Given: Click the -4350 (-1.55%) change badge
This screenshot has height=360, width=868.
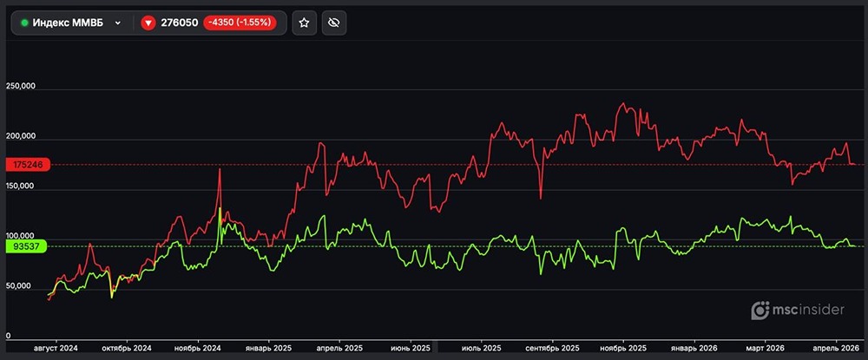Looking at the screenshot, I should point(240,23).
